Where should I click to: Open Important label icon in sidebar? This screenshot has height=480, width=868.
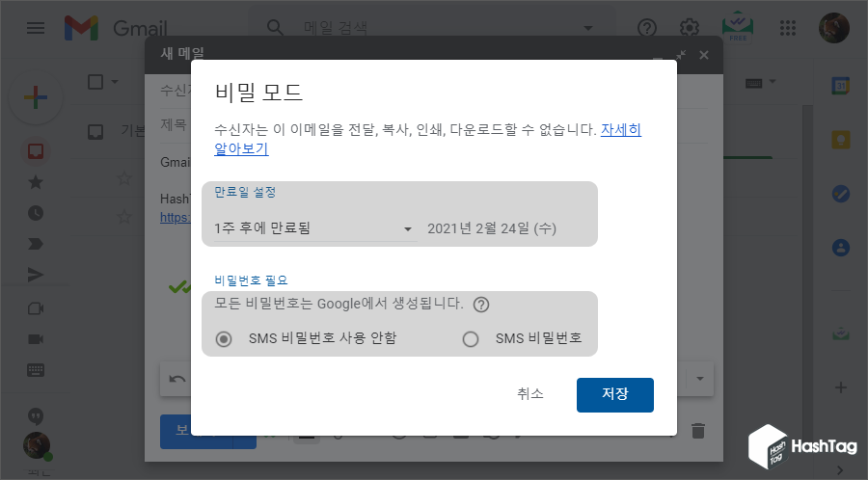(x=36, y=244)
